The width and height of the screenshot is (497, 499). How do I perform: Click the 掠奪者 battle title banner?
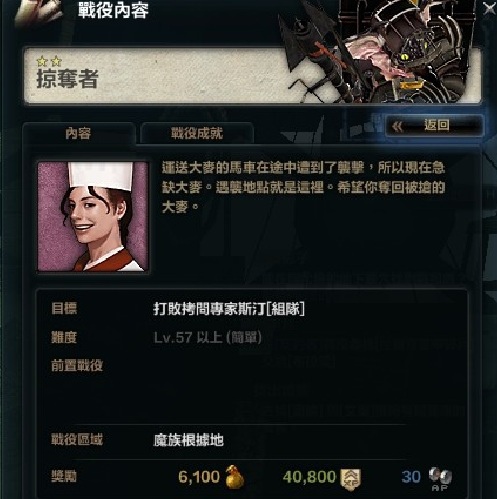[x=252, y=76]
